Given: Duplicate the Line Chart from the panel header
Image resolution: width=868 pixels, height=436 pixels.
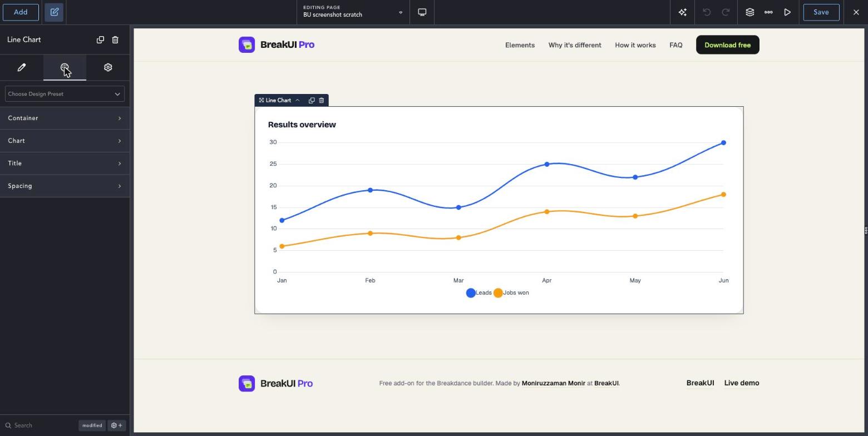Looking at the screenshot, I should (100, 39).
